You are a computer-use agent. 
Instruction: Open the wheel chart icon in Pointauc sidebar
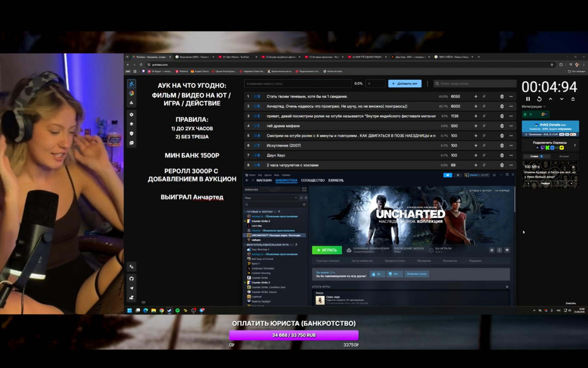131,93
